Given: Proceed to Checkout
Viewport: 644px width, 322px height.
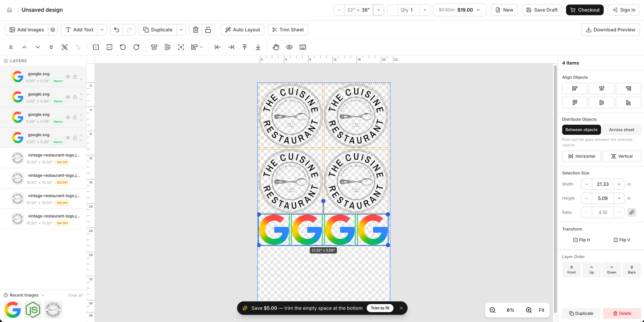Looking at the screenshot, I should click(x=584, y=10).
